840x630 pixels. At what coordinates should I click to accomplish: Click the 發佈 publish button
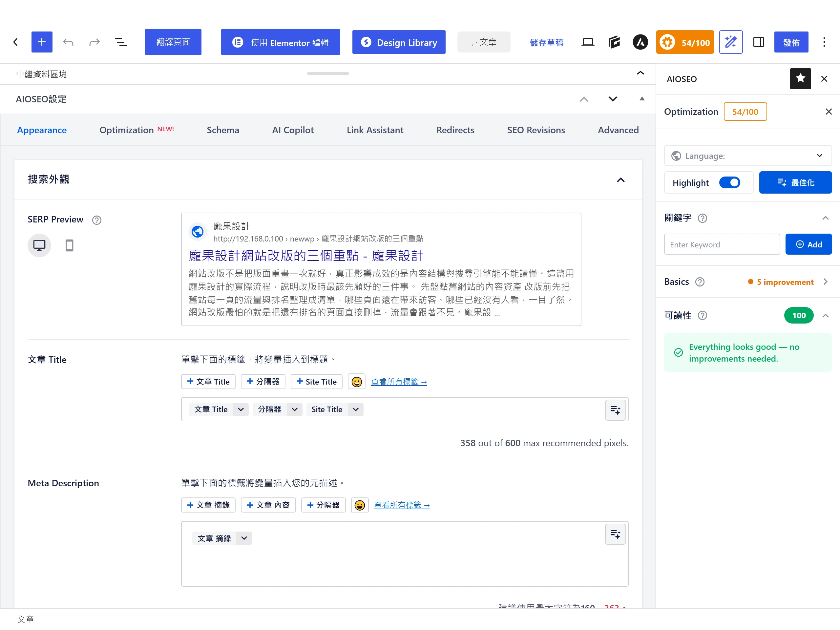pyautogui.click(x=791, y=42)
